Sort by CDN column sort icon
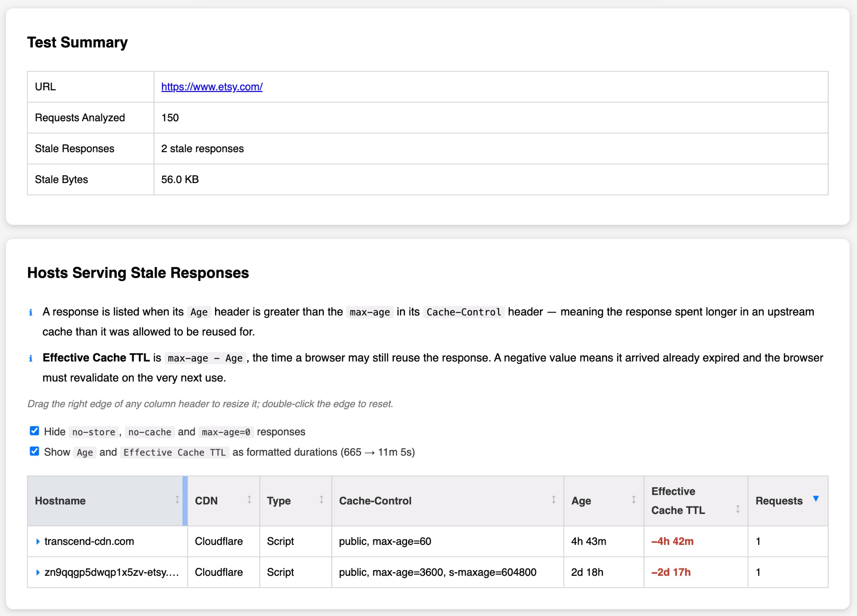This screenshot has width=857, height=616. click(249, 499)
